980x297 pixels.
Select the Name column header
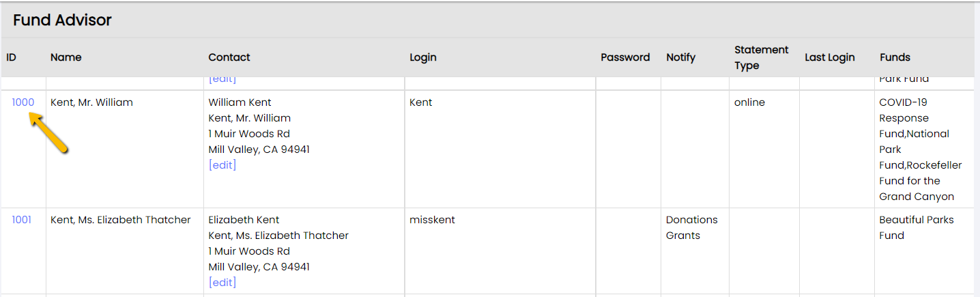pos(66,57)
